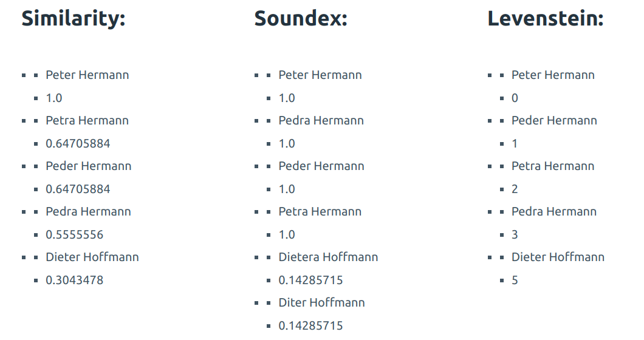Select Peder Hermann in Levenstein list
Screen dimensions: 644x340
point(554,120)
